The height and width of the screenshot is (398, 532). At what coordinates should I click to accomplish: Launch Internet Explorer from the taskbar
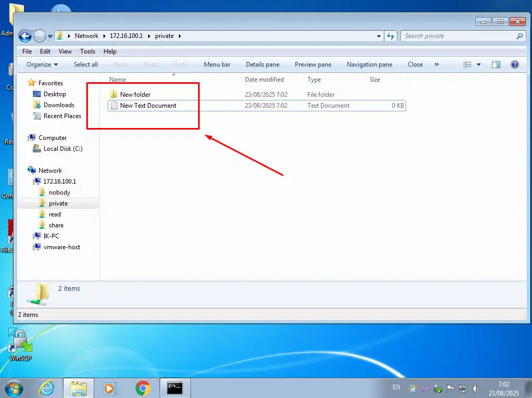[47, 388]
